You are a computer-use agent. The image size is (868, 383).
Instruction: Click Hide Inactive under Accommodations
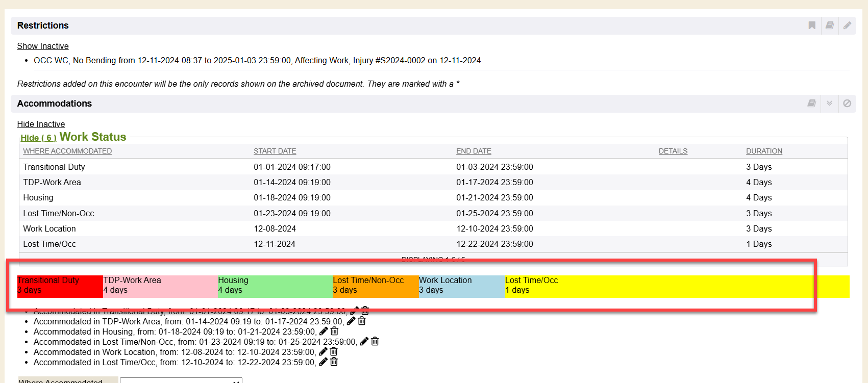click(x=41, y=124)
